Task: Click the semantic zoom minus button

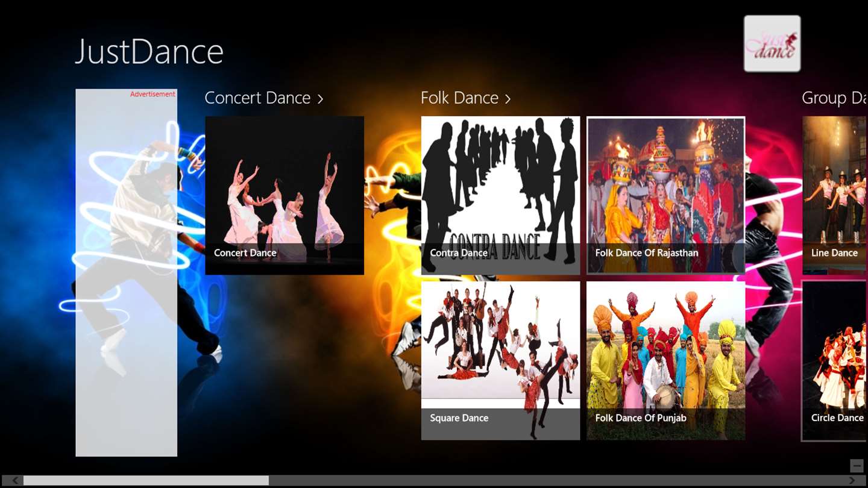Action: click(857, 465)
